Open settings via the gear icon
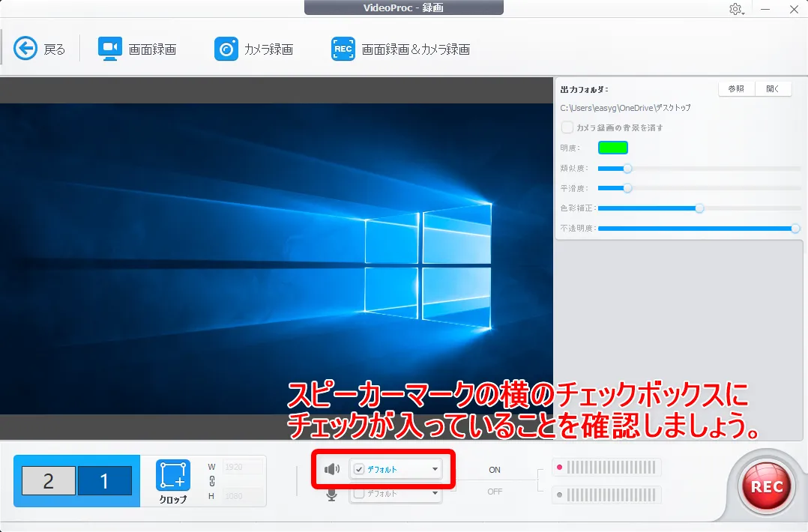This screenshot has width=808, height=532. (x=735, y=9)
